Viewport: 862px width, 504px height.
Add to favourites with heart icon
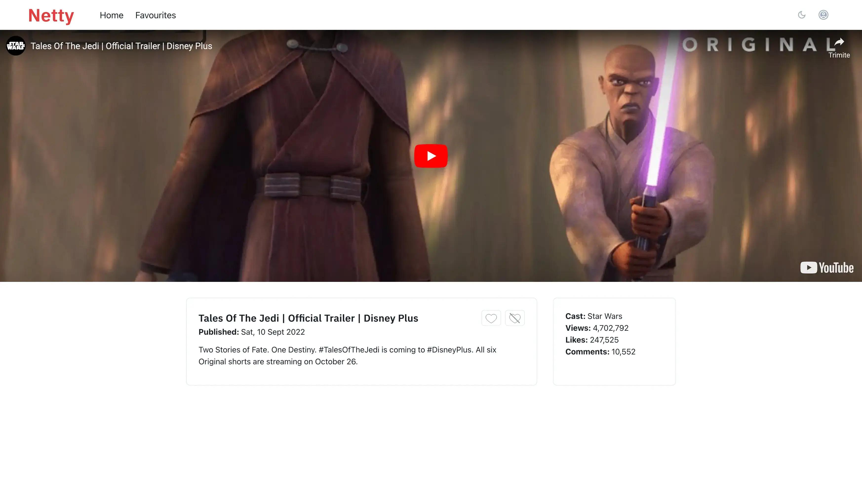tap(491, 318)
